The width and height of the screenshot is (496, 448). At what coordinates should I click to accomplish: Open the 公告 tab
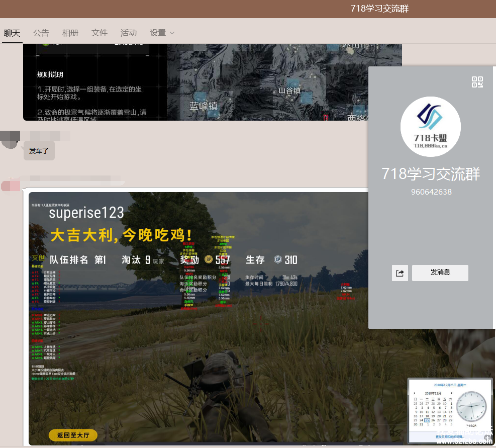41,33
